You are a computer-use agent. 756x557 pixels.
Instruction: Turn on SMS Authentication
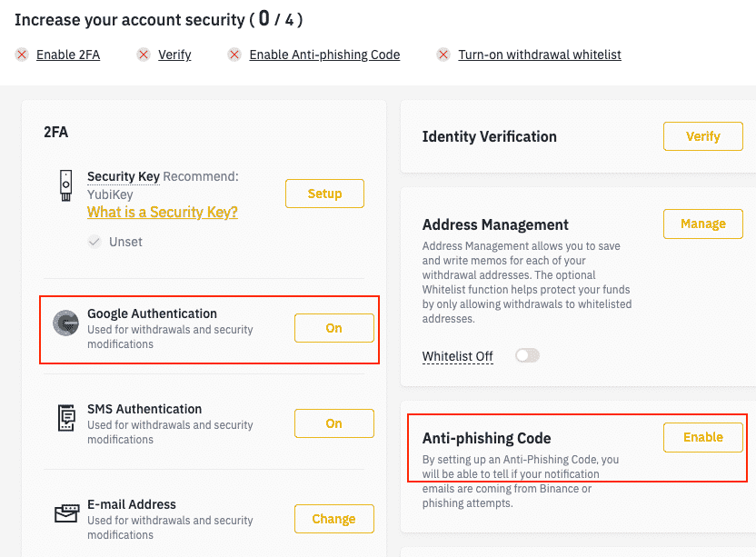tap(334, 423)
